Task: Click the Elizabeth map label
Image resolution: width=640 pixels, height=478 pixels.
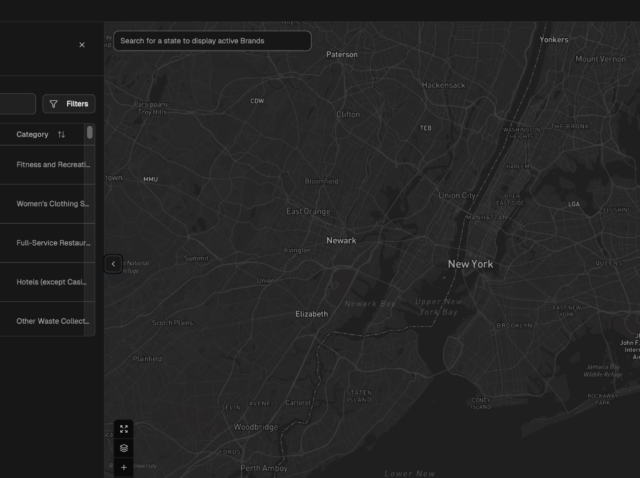Action: pyautogui.click(x=312, y=314)
